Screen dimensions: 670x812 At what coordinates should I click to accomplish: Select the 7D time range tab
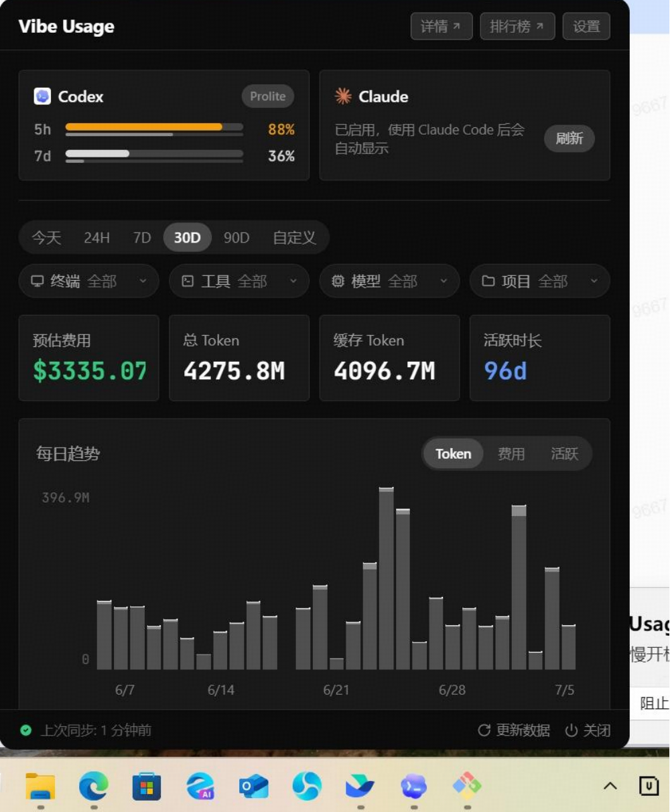[142, 238]
